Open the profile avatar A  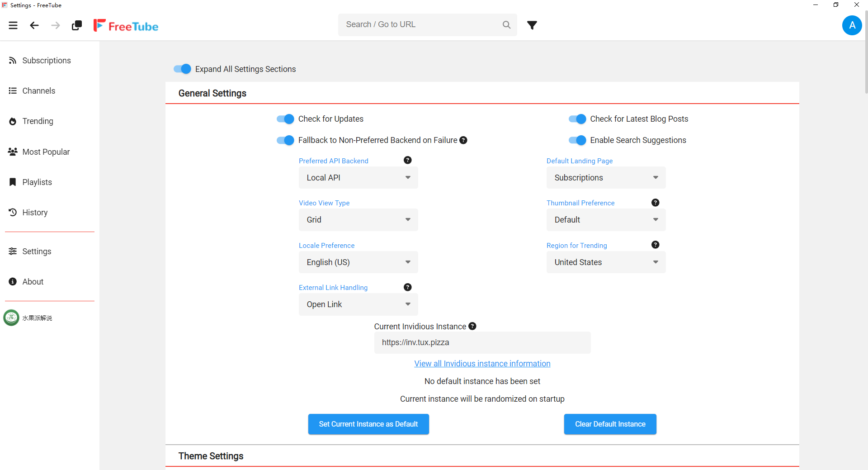[852, 25]
